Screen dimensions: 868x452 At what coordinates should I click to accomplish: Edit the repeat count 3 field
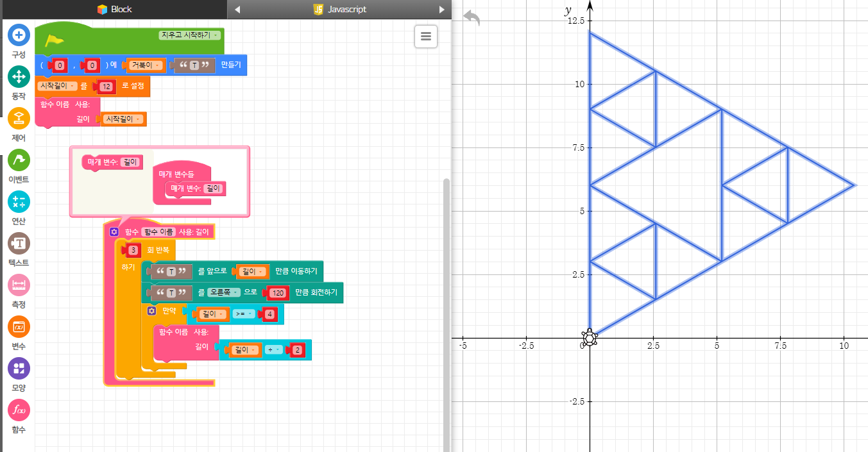(x=133, y=249)
